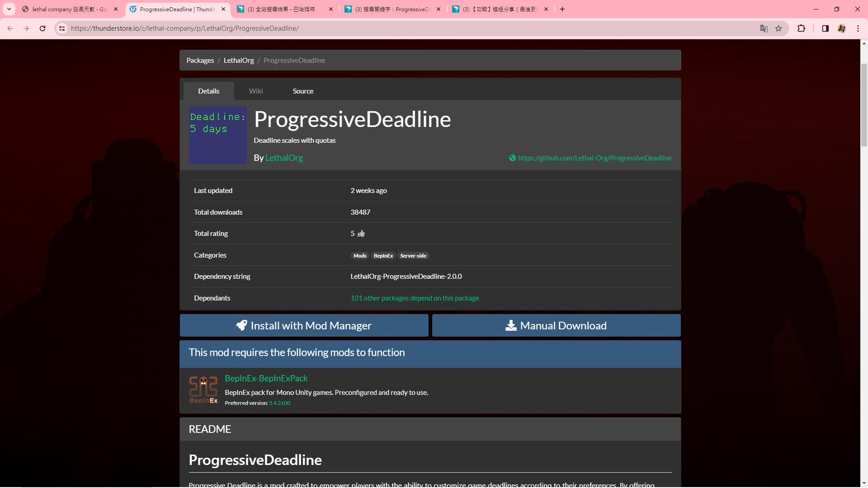Screen dimensions: 868x488
Task: Click the Manual Download button
Action: (556, 325)
